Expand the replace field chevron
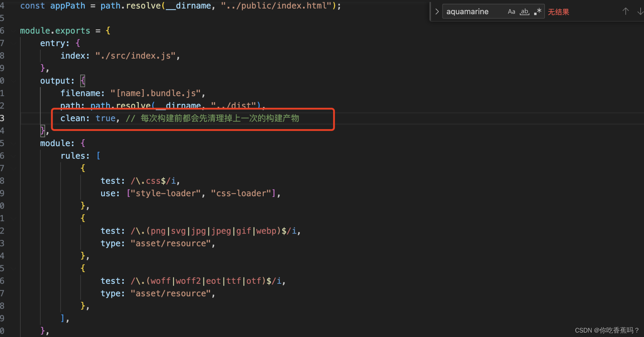This screenshot has width=644, height=337. point(437,12)
